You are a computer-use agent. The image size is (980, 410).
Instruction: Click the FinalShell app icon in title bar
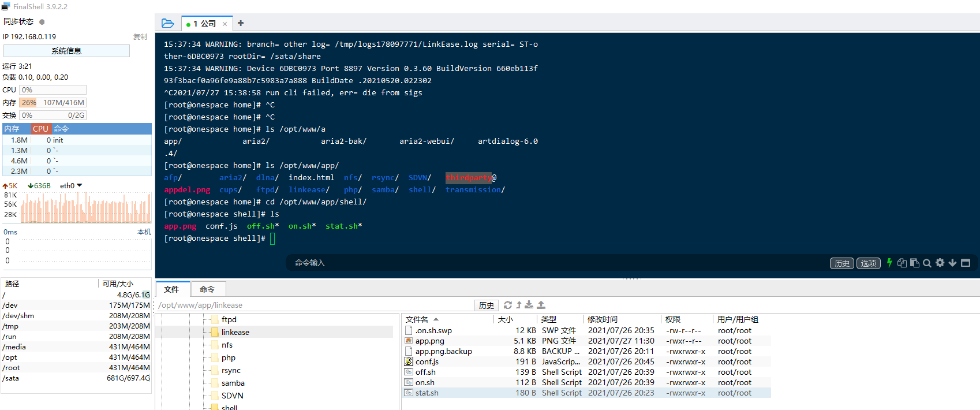(6, 6)
